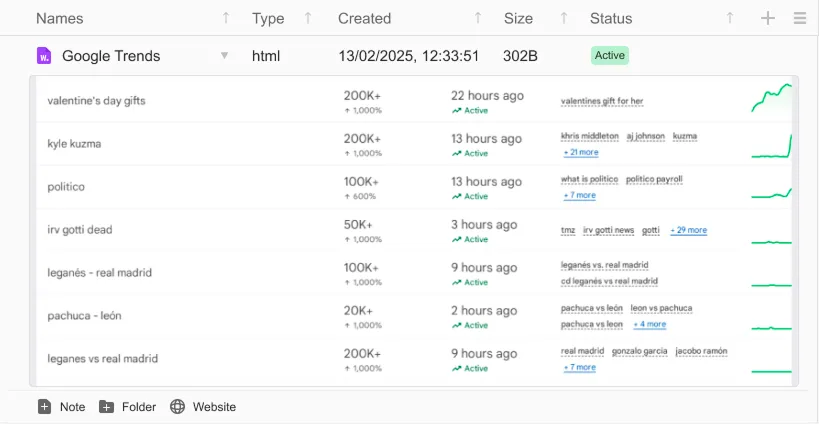Select the 'pachuca - león' trend
This screenshot has width=819, height=424.
coord(84,315)
